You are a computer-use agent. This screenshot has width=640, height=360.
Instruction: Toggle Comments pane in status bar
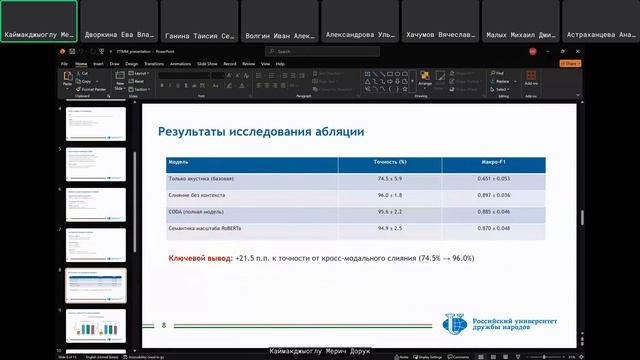(x=458, y=357)
